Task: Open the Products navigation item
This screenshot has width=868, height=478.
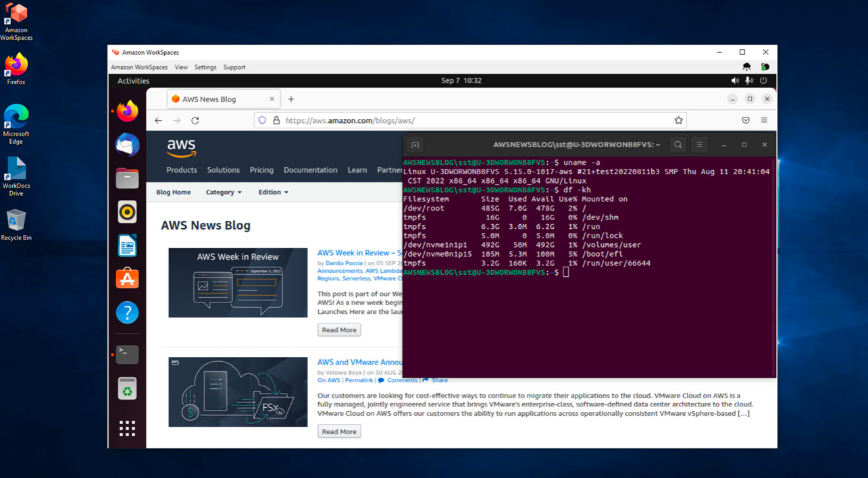Action: tap(182, 170)
